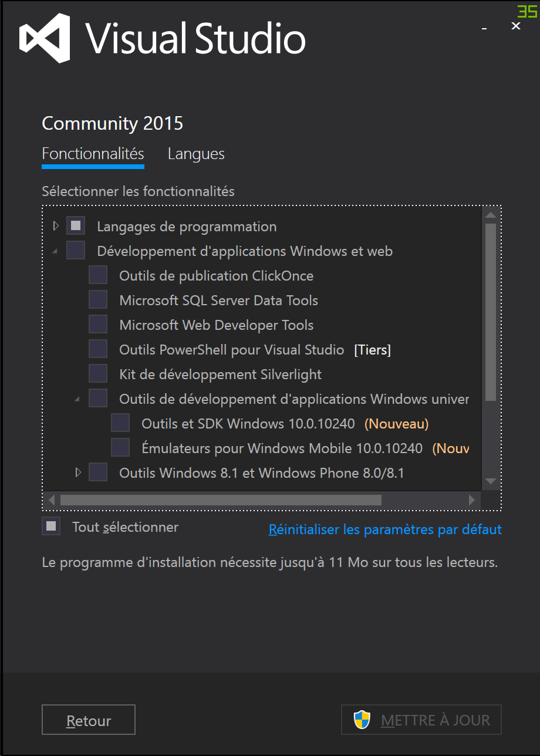Click the Visual Studio logo icon
The width and height of the screenshot is (540, 756).
(x=45, y=38)
